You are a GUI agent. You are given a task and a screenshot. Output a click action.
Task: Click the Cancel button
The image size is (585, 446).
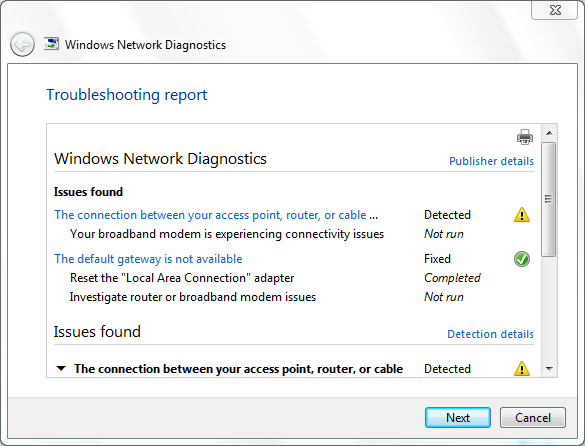(533, 417)
